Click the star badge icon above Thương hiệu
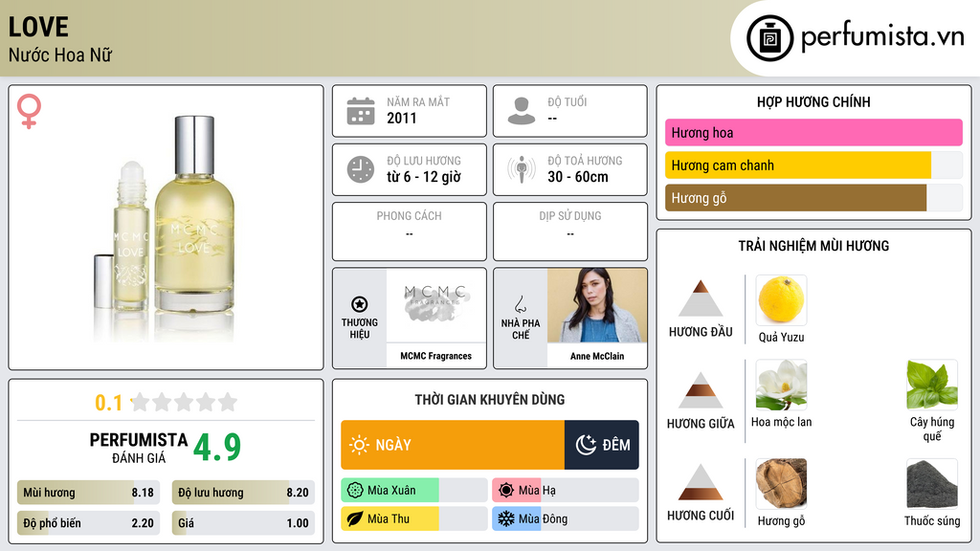The width and height of the screenshot is (980, 551). [x=360, y=304]
